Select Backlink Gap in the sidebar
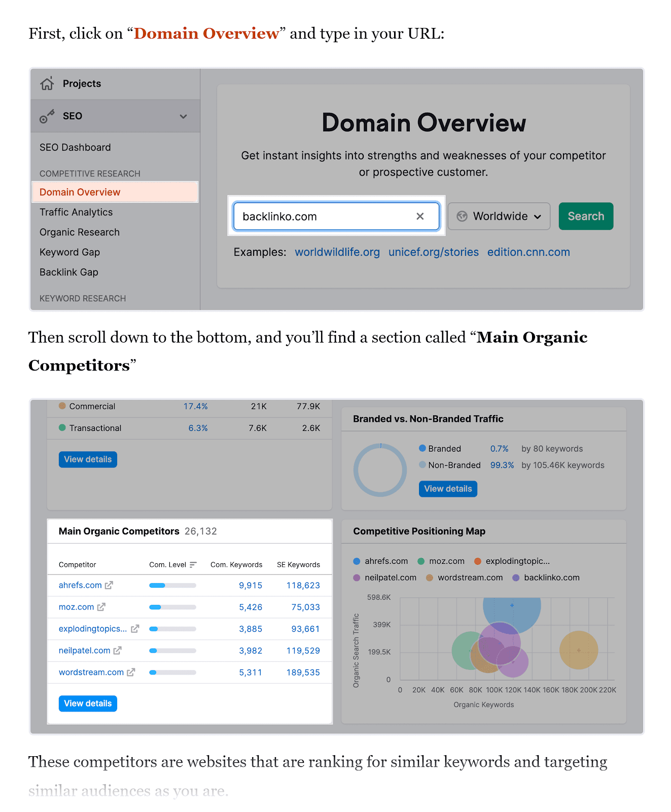Image resolution: width=671 pixels, height=812 pixels. pyautogui.click(x=69, y=272)
